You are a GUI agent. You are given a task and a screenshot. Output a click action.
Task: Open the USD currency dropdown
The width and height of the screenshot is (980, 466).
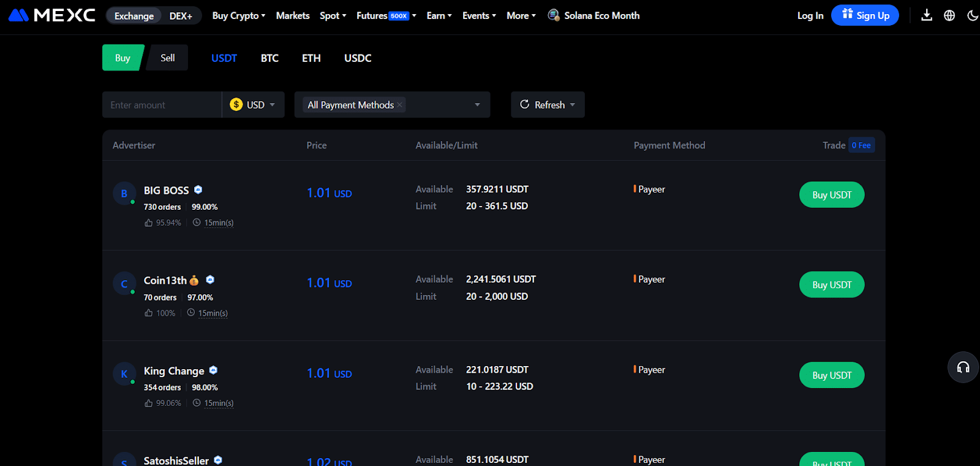click(253, 105)
